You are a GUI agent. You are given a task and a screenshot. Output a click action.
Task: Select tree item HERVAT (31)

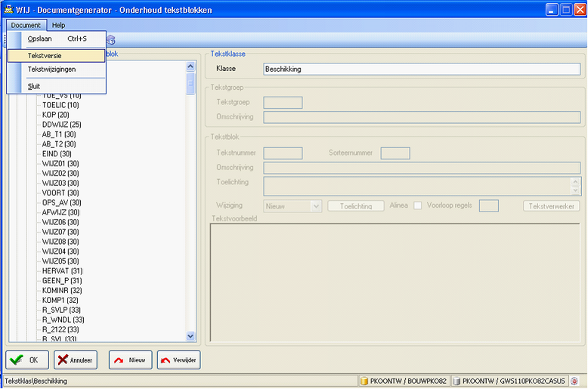(62, 270)
